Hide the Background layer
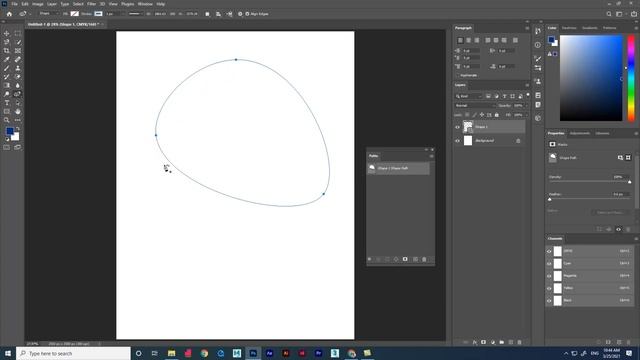The height and width of the screenshot is (360, 640). click(x=458, y=141)
